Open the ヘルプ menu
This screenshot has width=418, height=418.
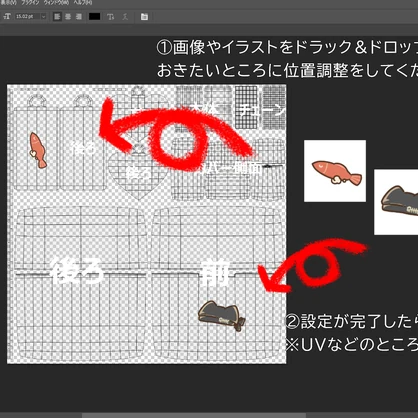pos(83,2)
